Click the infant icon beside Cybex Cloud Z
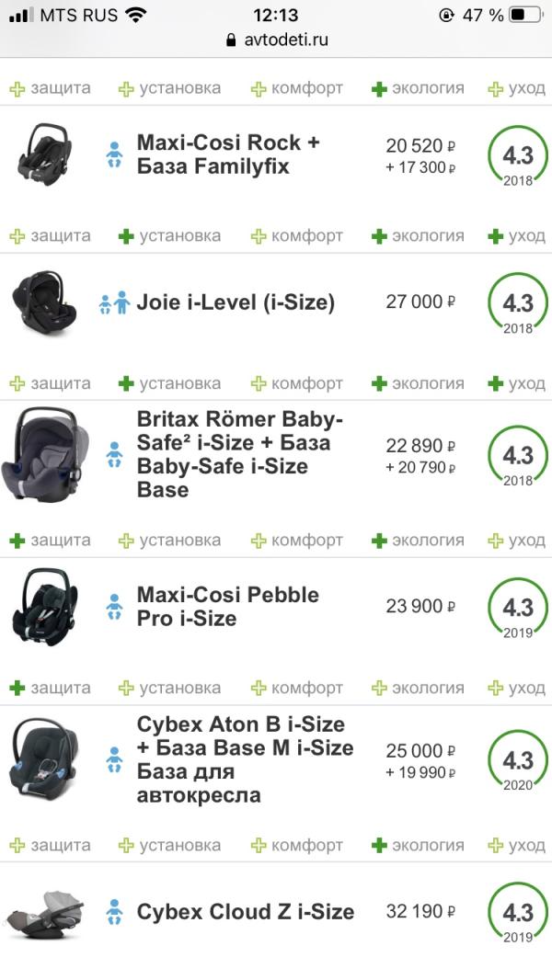This screenshot has height=980, width=552. point(114,911)
